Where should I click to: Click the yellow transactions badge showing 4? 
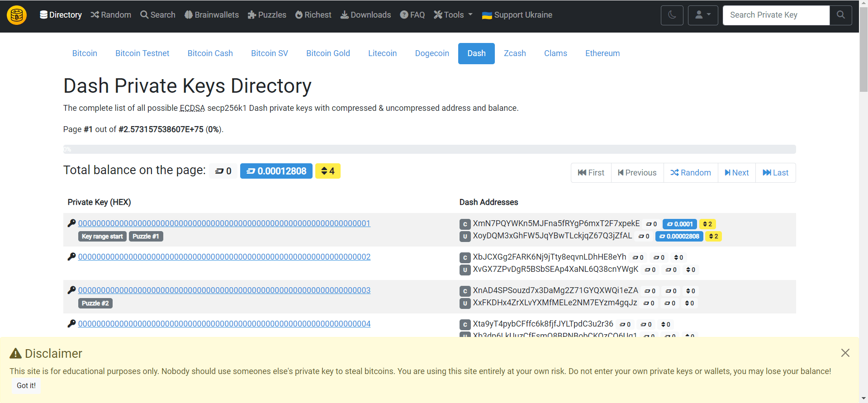[x=327, y=171]
